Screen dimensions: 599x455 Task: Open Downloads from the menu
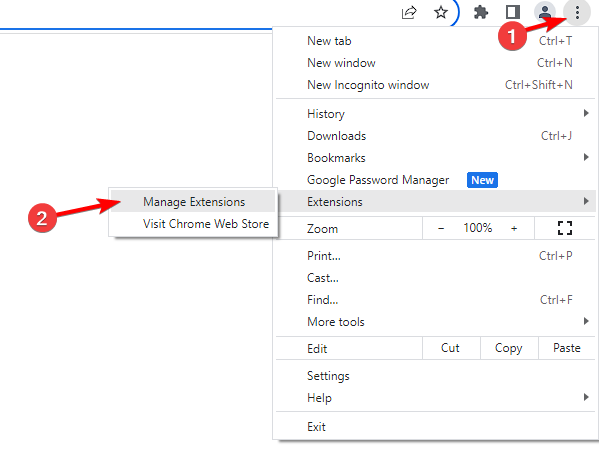[x=435, y=136]
